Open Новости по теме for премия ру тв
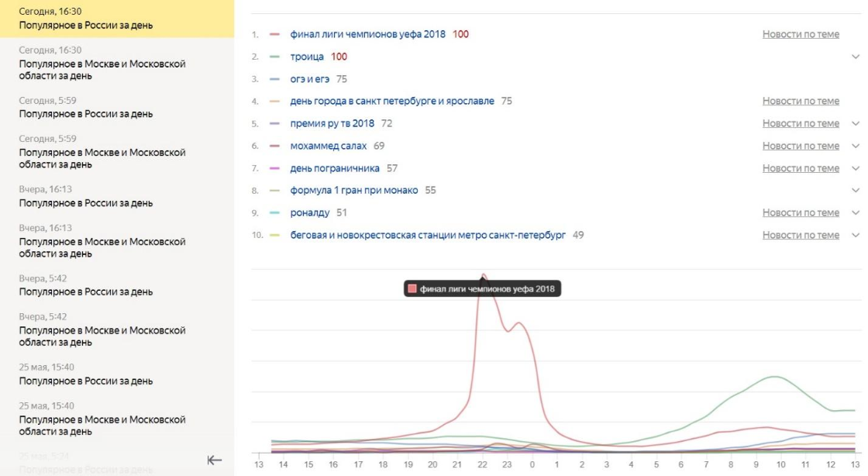The width and height of the screenshot is (868, 476). tap(801, 123)
